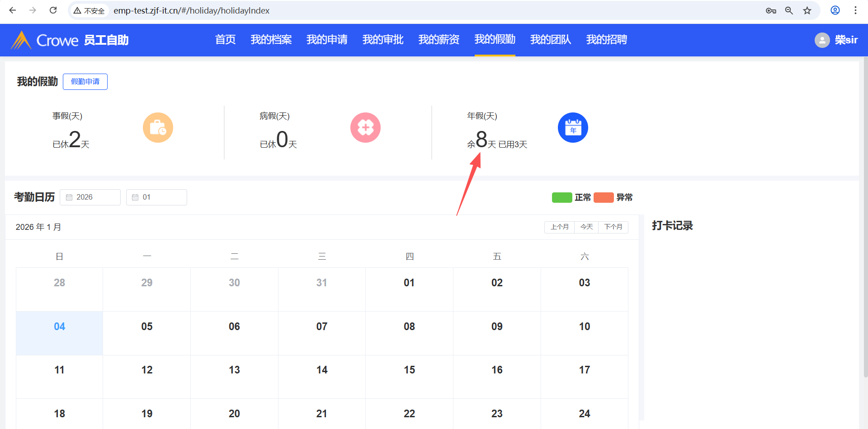
Task: Click the Crowe logo in header
Action: click(x=45, y=40)
